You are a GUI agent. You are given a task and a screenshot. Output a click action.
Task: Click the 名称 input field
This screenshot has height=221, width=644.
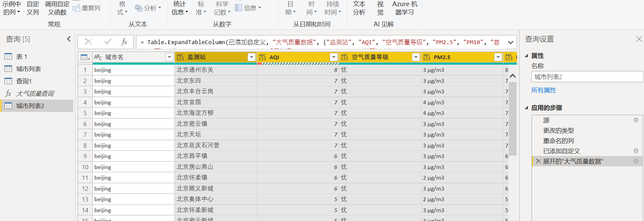click(x=587, y=77)
